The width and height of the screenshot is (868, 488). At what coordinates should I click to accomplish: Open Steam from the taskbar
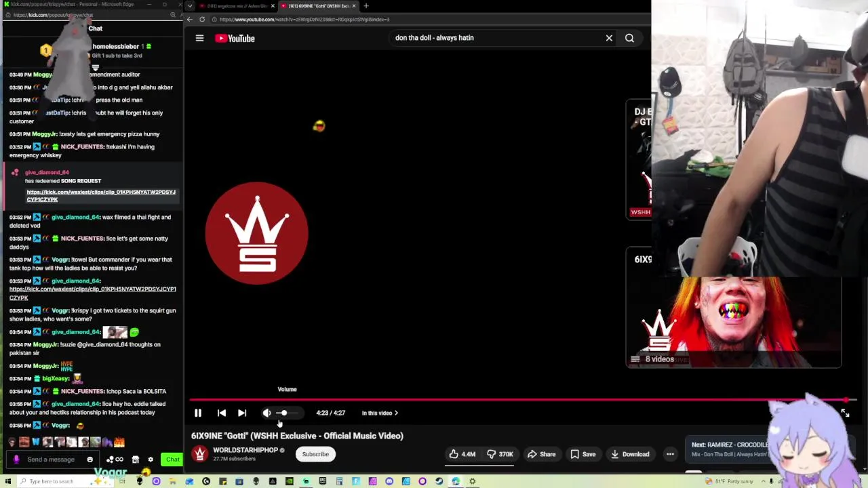coord(439,481)
